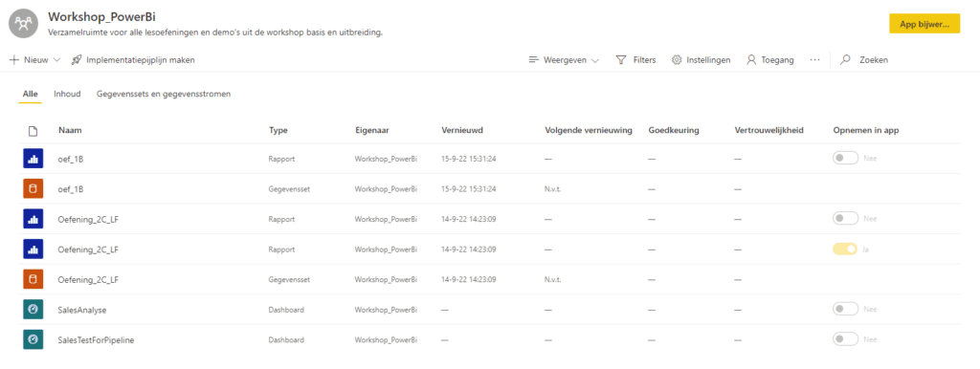Viewport: 980px width, 369px height.
Task: Switch to Gegevenssets en gegevensstromen tab
Action: click(163, 94)
